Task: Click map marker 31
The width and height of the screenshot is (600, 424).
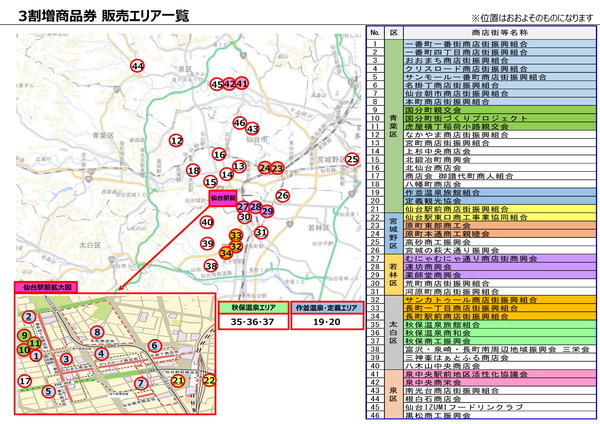Action: click(261, 232)
